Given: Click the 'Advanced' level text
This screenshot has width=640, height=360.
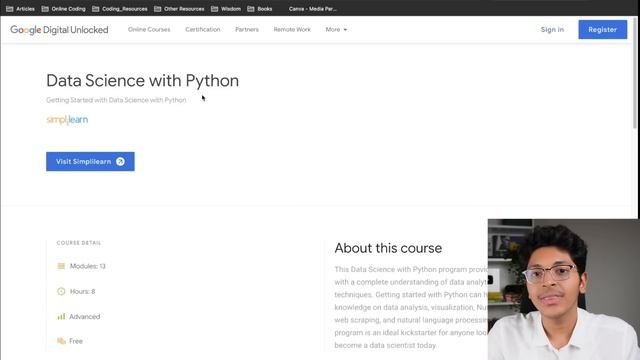Looking at the screenshot, I should pyautogui.click(x=84, y=317).
